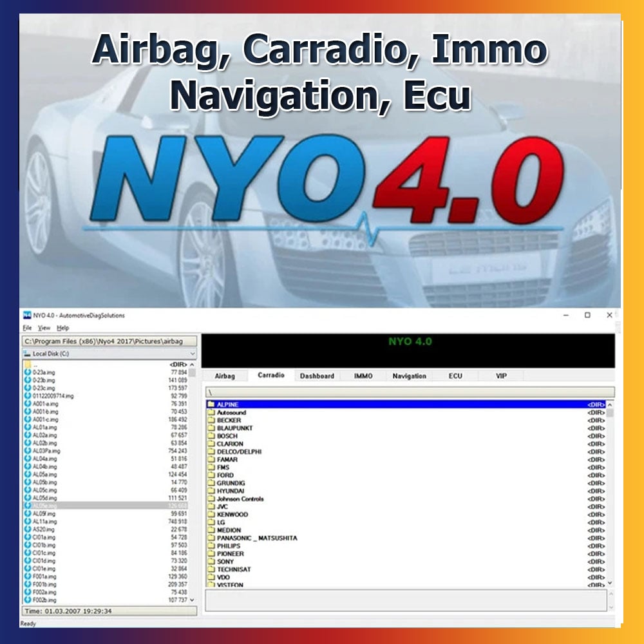Click the folder list scroll up arrow

click(610, 404)
